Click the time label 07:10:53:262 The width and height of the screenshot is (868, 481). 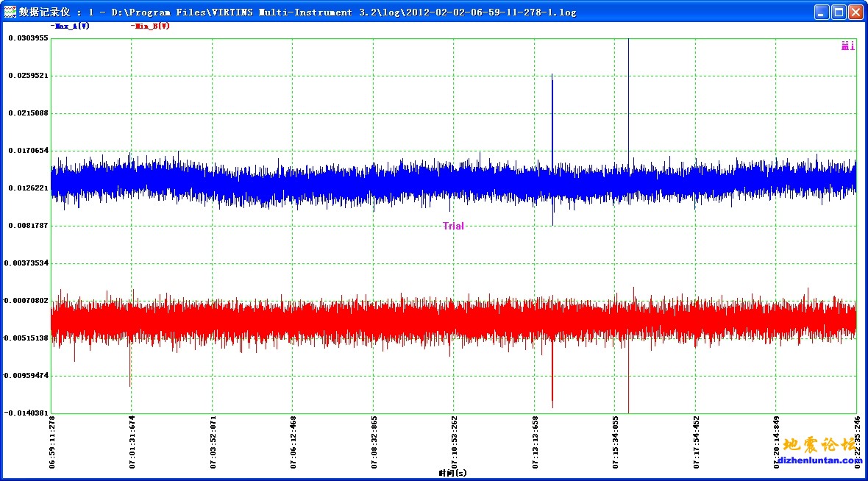(455, 442)
